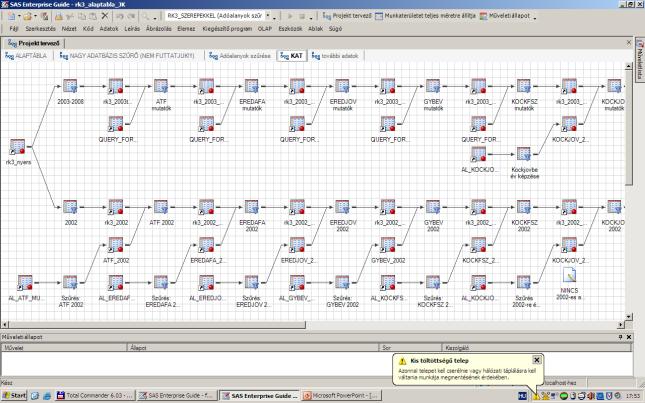Open the Műveletlista side panel tab
The width and height of the screenshot is (645, 403).
640,59
